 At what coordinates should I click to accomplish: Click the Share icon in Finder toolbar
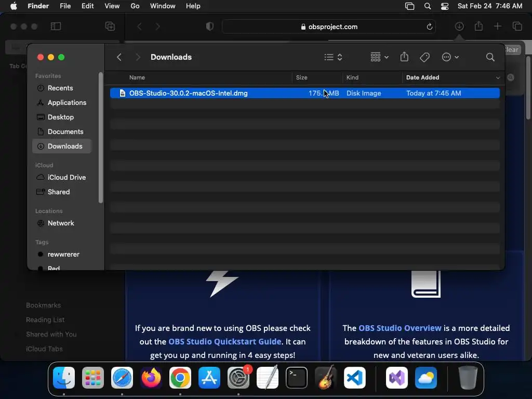click(404, 57)
